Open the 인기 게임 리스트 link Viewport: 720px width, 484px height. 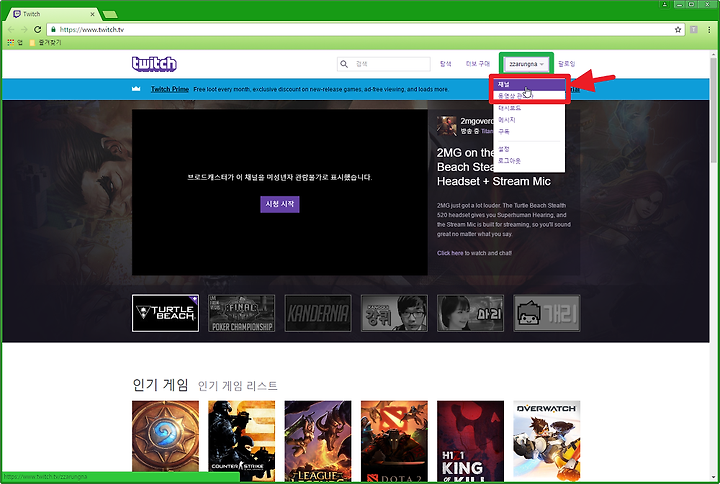pyautogui.click(x=237, y=386)
